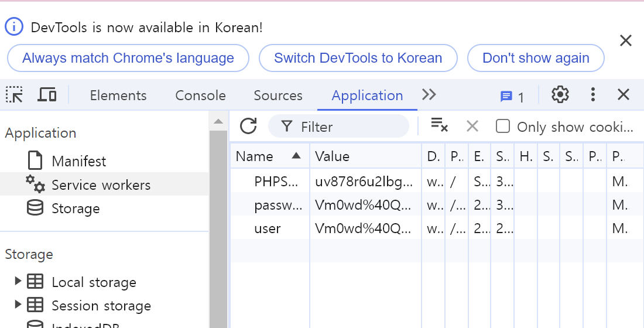644x328 pixels.
Task: Click the issues counter message icon
Action: (506, 97)
